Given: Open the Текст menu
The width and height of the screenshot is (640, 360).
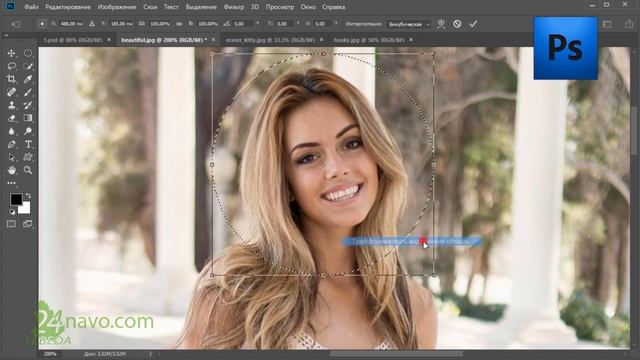Looking at the screenshot, I should pos(171,7).
